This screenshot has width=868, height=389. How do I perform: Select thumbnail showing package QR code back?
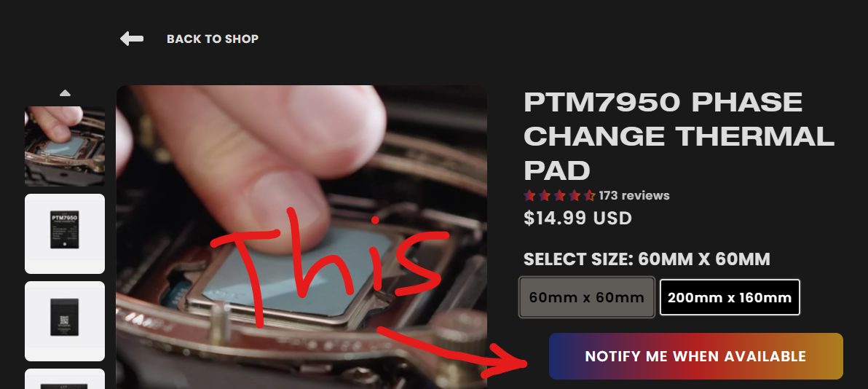[x=65, y=321]
